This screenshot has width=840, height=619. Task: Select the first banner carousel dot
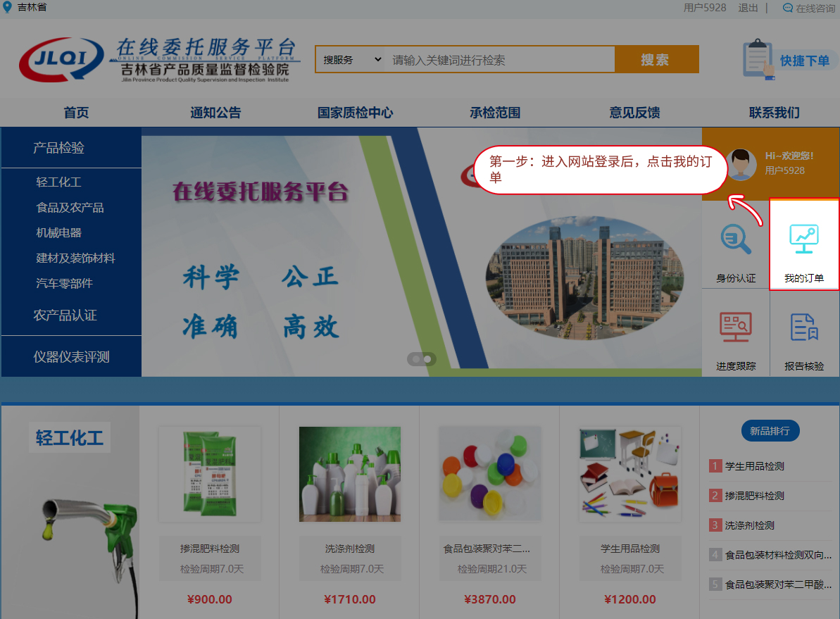tap(416, 359)
